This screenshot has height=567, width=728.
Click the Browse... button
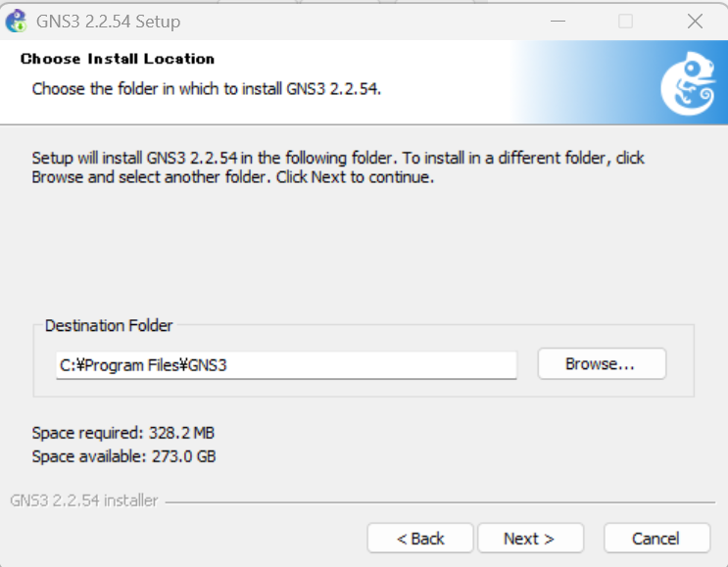[x=601, y=364]
